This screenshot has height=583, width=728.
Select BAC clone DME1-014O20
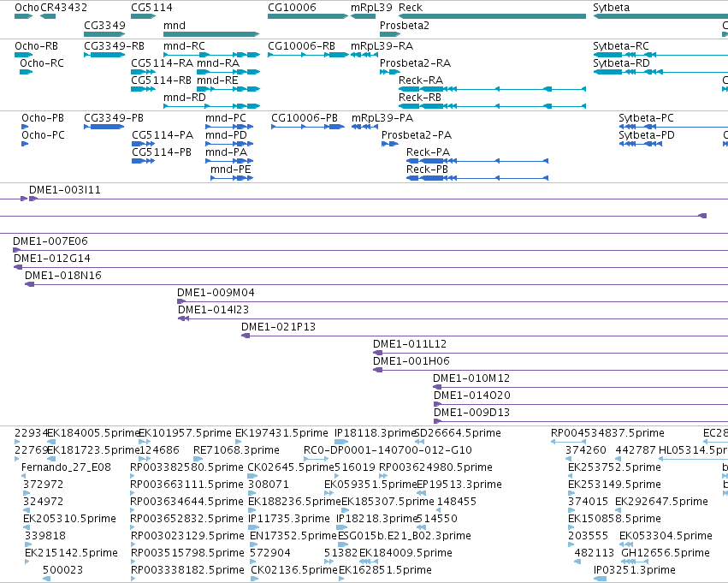point(580,405)
